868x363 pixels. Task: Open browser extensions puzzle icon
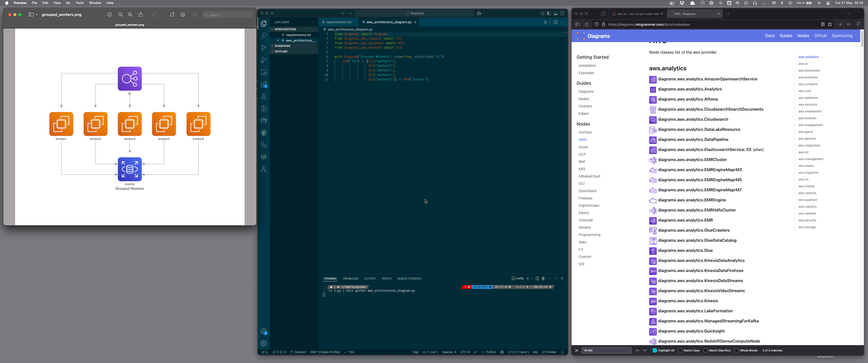(x=587, y=24)
